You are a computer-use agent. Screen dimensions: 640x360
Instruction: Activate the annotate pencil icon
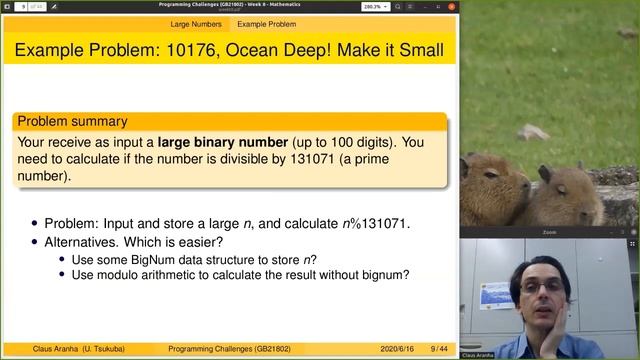point(54,7)
